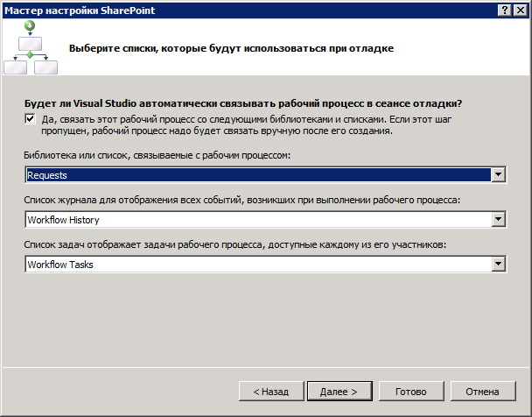Click the 'Список задач' label text
This screenshot has height=417, width=532.
(234, 244)
